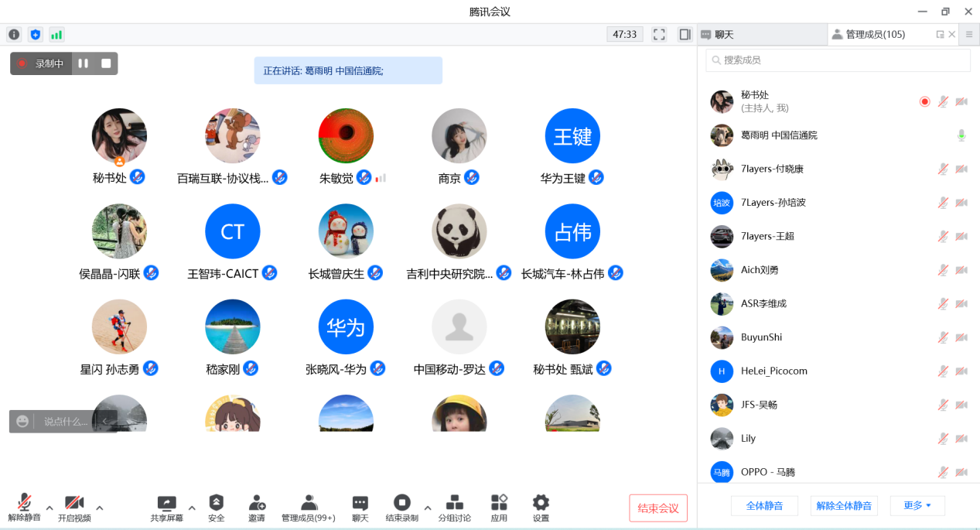
Task: Click microphone icon beside 嵇家刚
Action: tap(251, 368)
